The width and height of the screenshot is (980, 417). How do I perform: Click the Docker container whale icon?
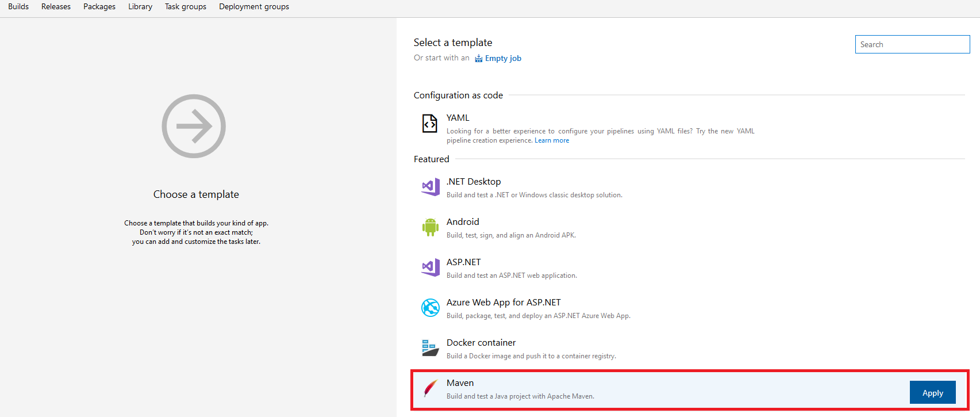pyautogui.click(x=431, y=348)
